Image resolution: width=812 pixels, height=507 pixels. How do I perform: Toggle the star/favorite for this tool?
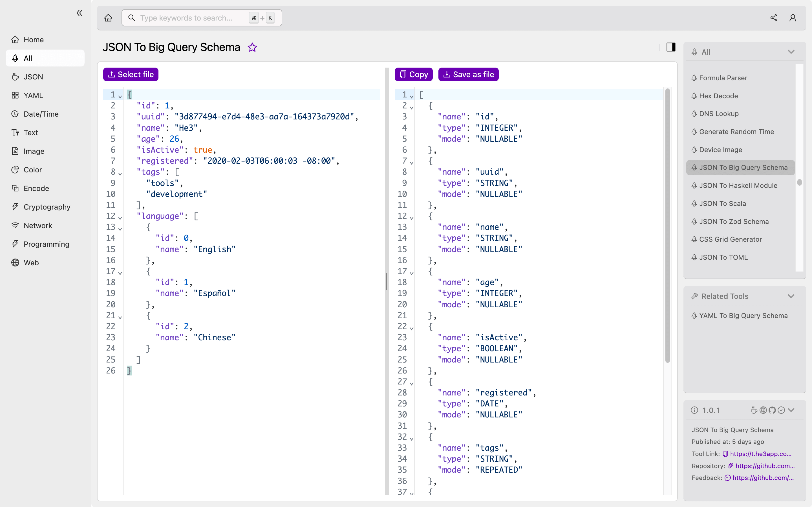click(x=252, y=47)
